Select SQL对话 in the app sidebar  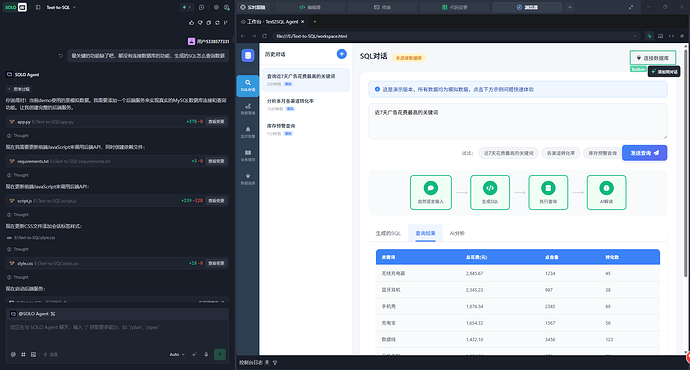[248, 85]
